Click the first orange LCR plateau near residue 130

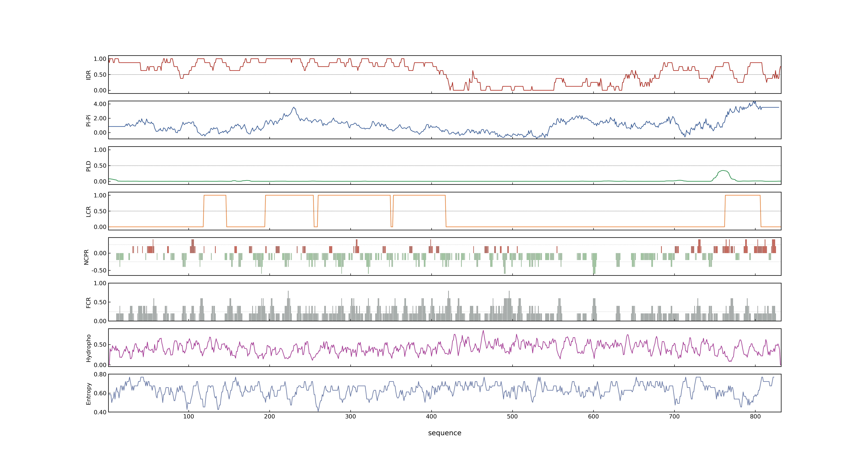coord(215,195)
